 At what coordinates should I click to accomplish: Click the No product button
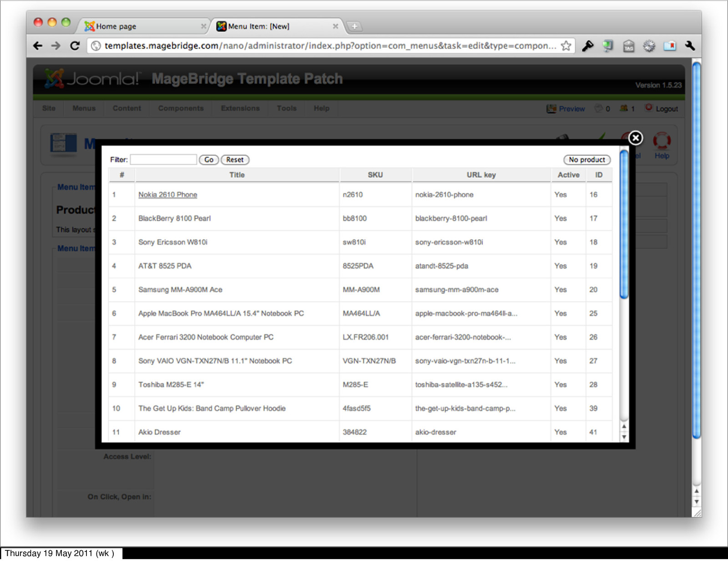click(587, 160)
